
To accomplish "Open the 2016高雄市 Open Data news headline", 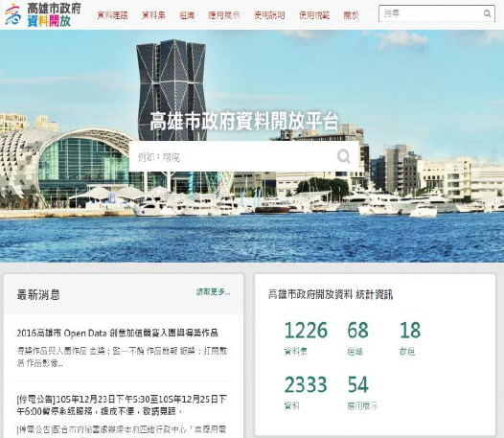I will click(x=117, y=333).
